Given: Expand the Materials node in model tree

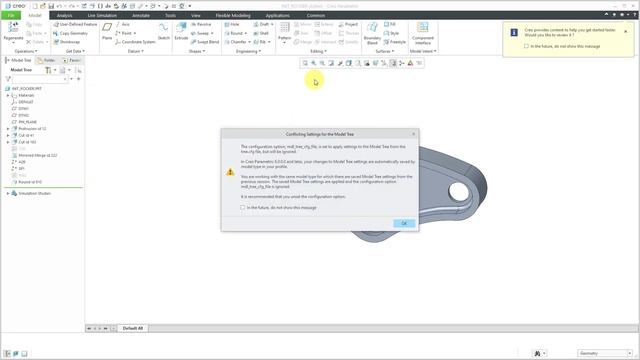Looking at the screenshot, I should pos(8,96).
